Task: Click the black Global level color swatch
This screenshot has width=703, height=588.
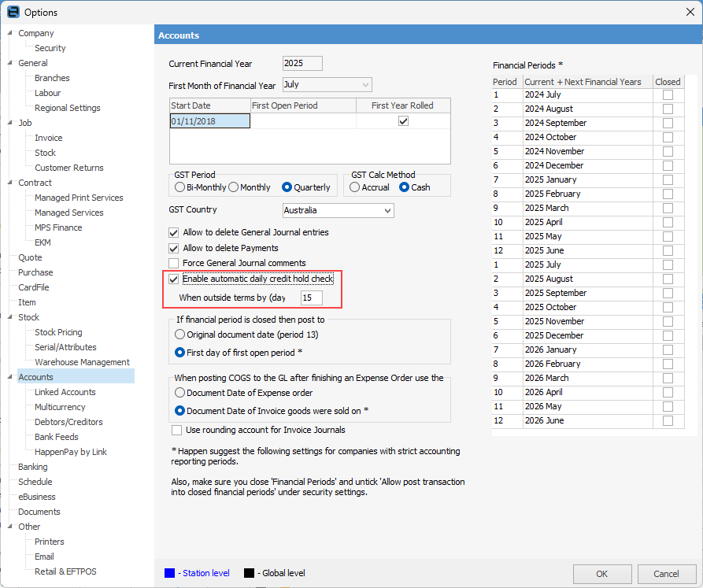Action: pyautogui.click(x=249, y=573)
